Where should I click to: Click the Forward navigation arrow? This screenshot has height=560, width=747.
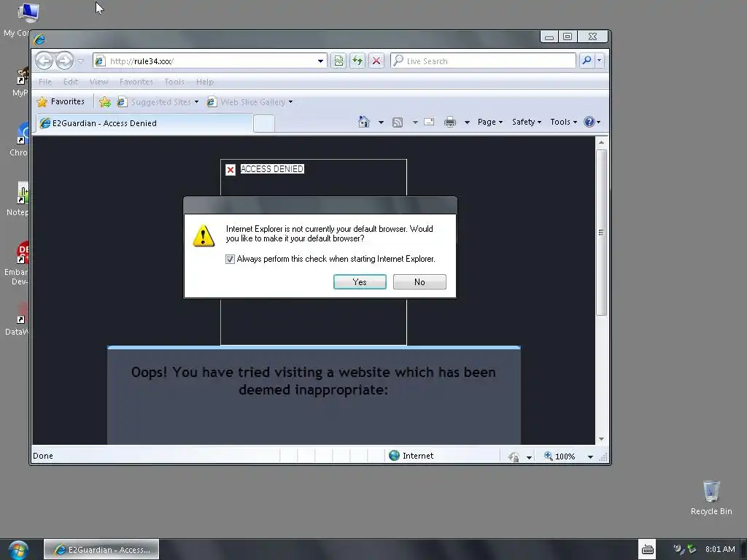pos(64,61)
